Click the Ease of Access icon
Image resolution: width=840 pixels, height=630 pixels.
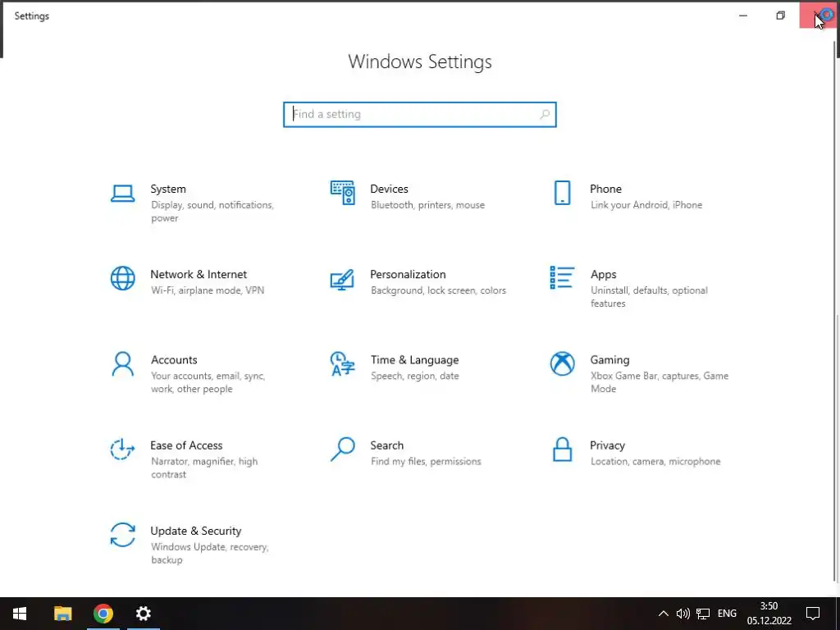point(123,450)
